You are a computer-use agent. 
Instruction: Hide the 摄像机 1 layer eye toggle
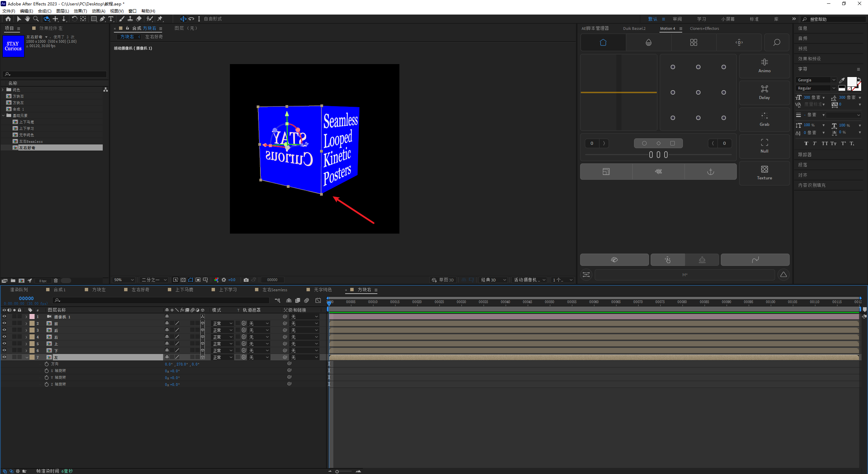[x=4, y=317]
